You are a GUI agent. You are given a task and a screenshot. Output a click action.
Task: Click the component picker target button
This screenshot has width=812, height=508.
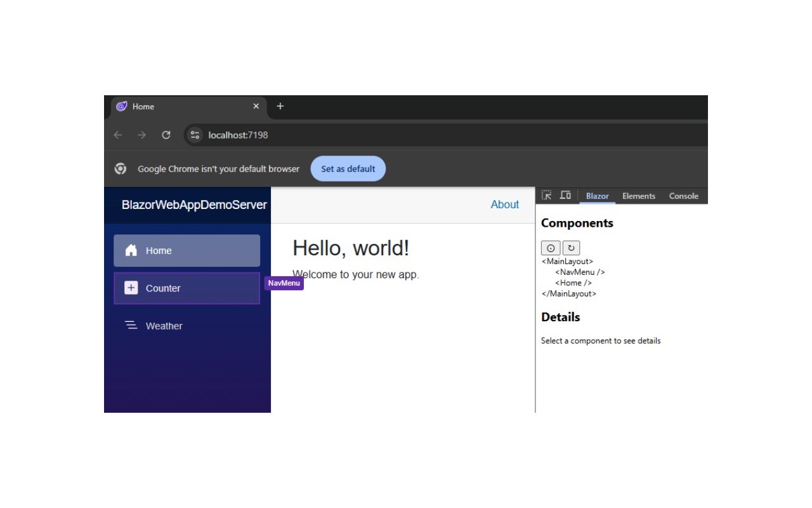[551, 248]
